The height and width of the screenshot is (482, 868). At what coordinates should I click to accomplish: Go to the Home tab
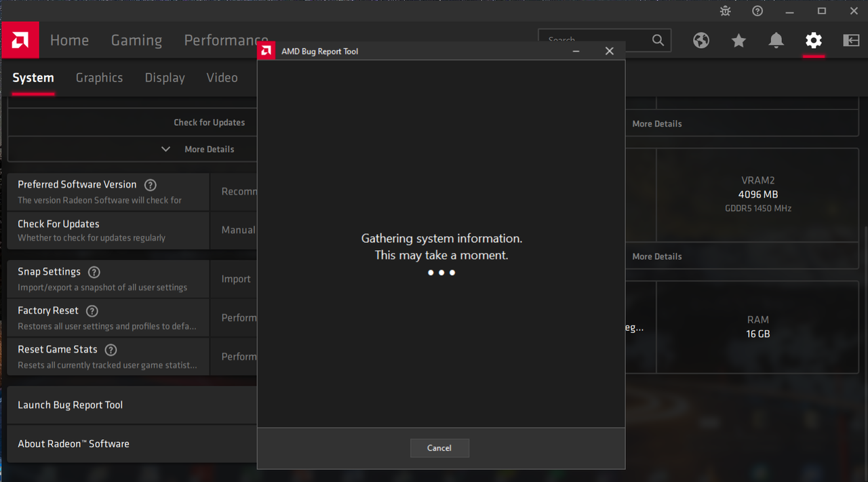point(69,41)
